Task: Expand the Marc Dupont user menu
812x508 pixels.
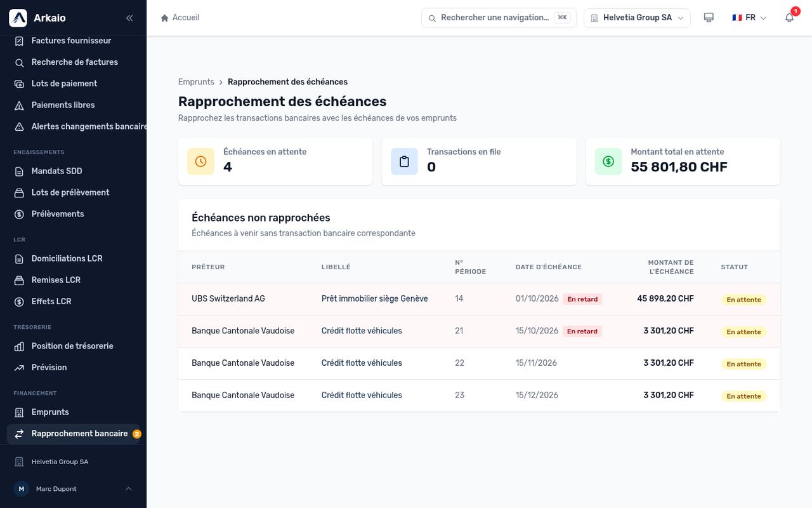Action: point(73,489)
